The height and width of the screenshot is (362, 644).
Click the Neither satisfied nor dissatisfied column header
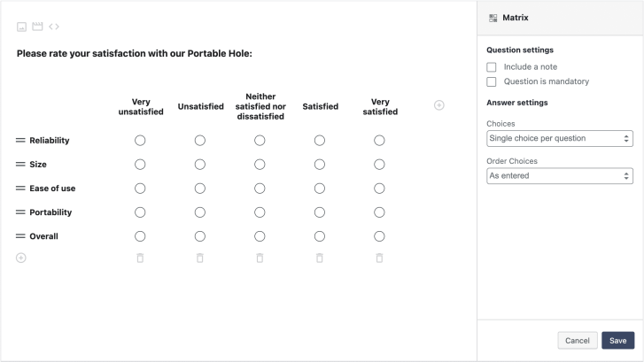tap(260, 106)
